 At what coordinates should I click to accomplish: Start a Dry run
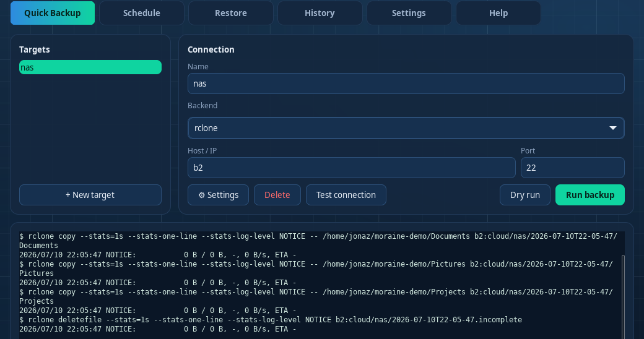[x=525, y=195]
